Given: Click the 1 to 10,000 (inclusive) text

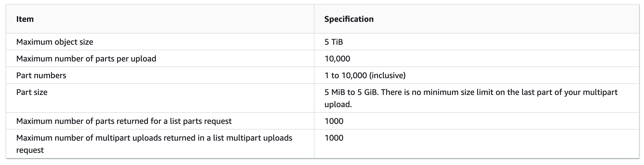Looking at the screenshot, I should coord(365,75).
